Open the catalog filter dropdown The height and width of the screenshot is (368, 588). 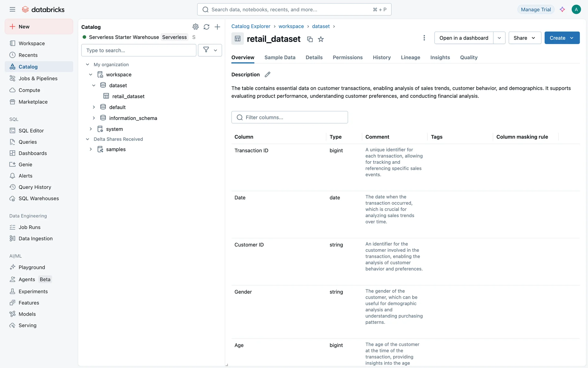click(x=210, y=50)
